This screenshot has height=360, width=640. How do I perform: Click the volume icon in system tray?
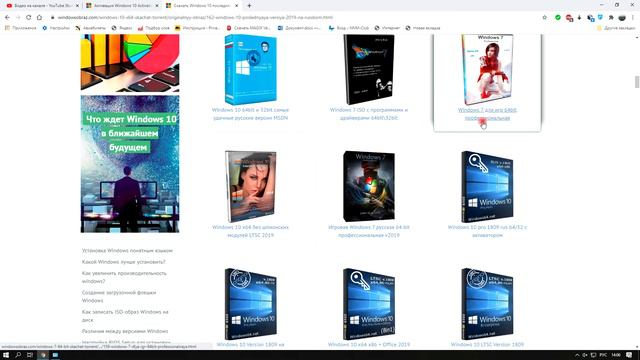pyautogui.click(x=585, y=355)
